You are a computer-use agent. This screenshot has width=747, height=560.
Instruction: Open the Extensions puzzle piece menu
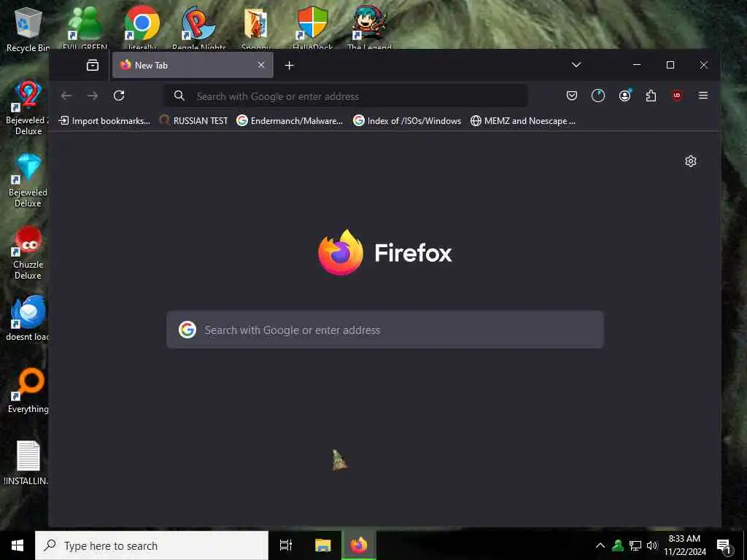(651, 96)
